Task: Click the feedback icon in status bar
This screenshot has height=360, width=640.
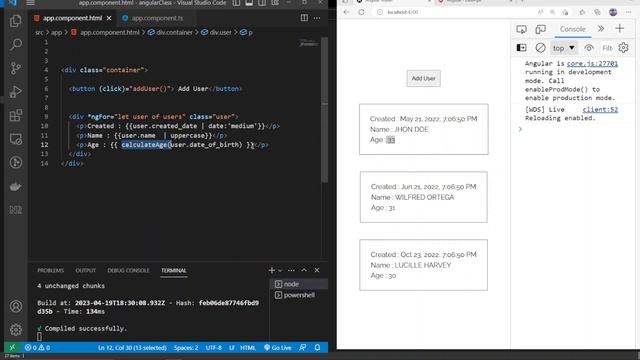Action: pyautogui.click(x=302, y=347)
